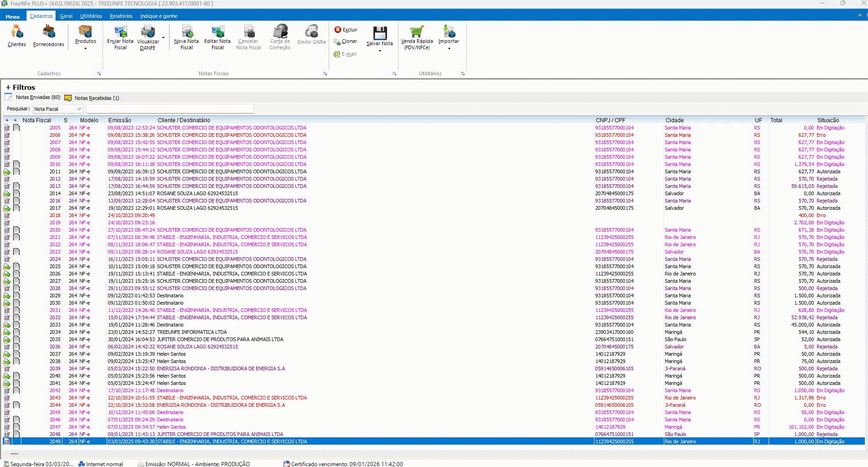This screenshot has width=868, height=467.
Task: Open the Clientes registry icon
Action: click(17, 33)
